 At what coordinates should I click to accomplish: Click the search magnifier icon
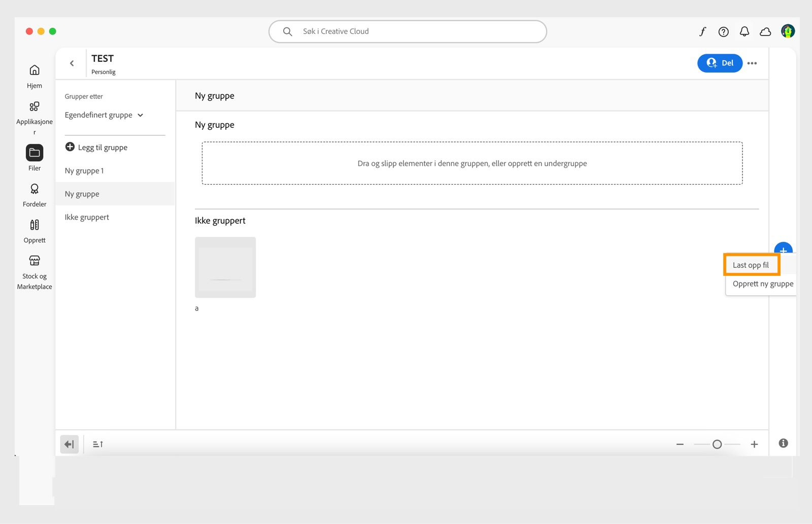[x=287, y=31]
